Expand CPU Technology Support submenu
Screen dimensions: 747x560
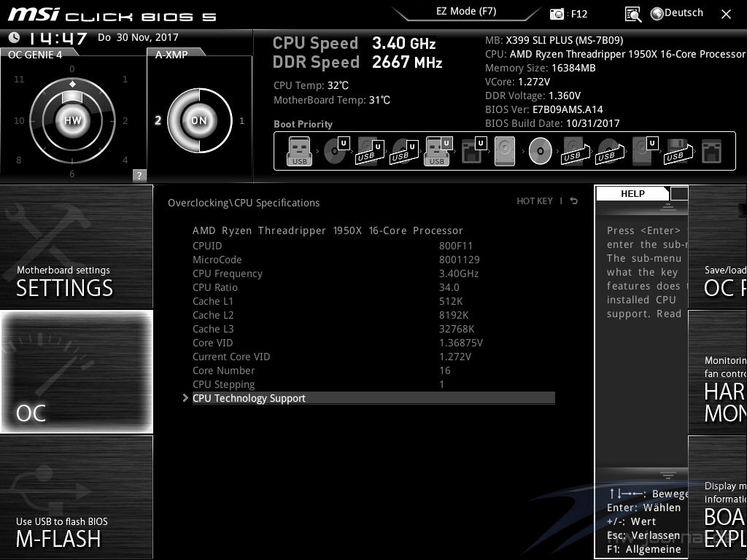(x=373, y=398)
